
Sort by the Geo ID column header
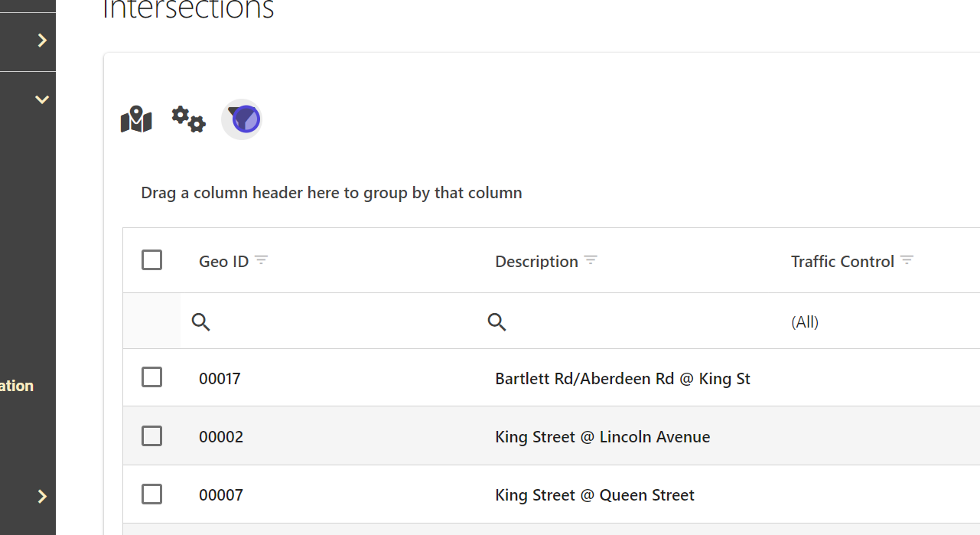click(x=223, y=262)
